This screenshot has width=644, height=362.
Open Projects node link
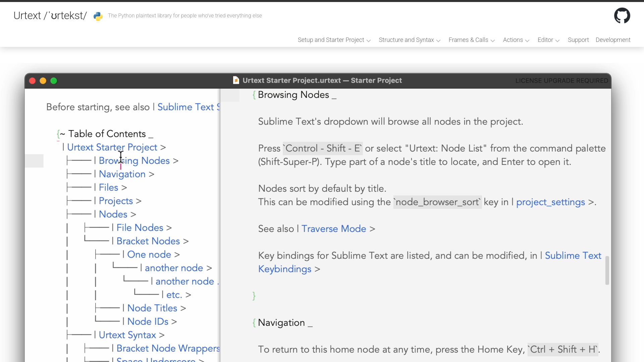[x=116, y=201]
